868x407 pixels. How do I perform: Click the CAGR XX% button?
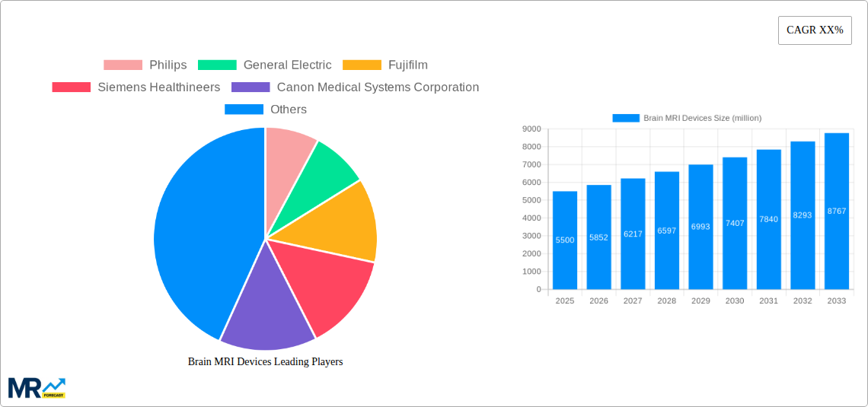pyautogui.click(x=815, y=30)
